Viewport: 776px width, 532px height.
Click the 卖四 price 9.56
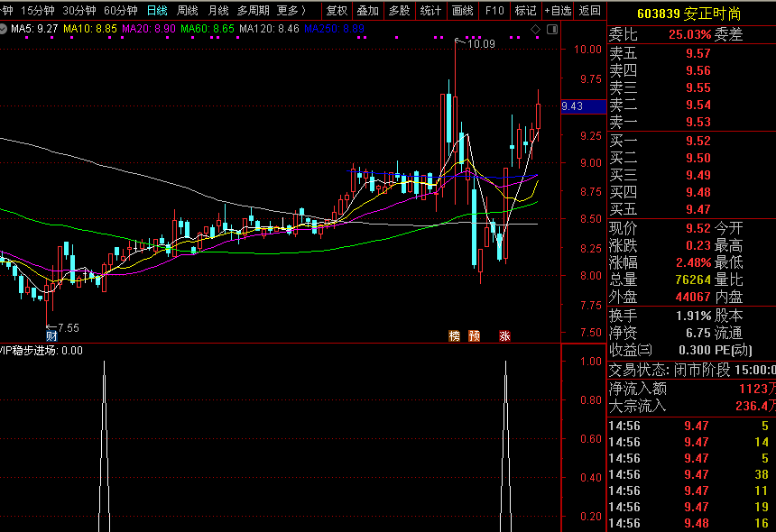(697, 70)
